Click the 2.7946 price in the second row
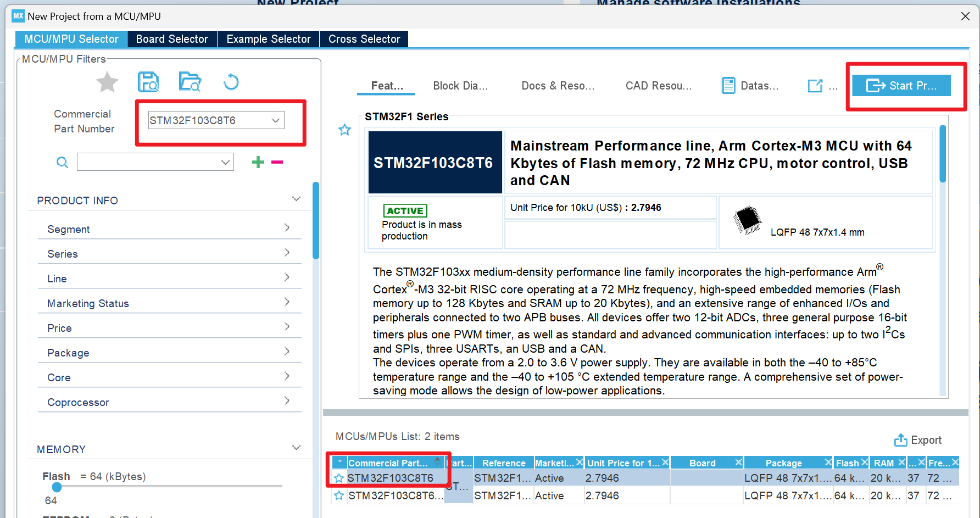Viewport: 980px width, 518px height. (602, 495)
